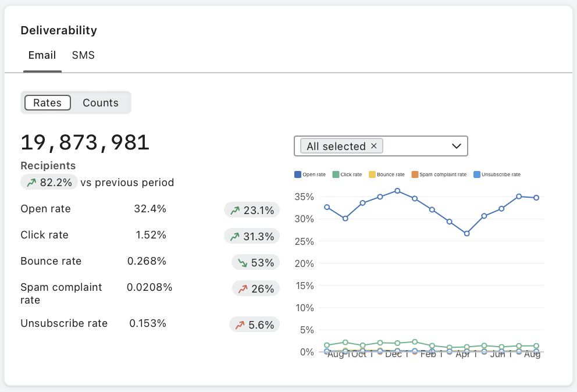
Task: Click Spam complaint rate legend swatch
Action: 415,174
